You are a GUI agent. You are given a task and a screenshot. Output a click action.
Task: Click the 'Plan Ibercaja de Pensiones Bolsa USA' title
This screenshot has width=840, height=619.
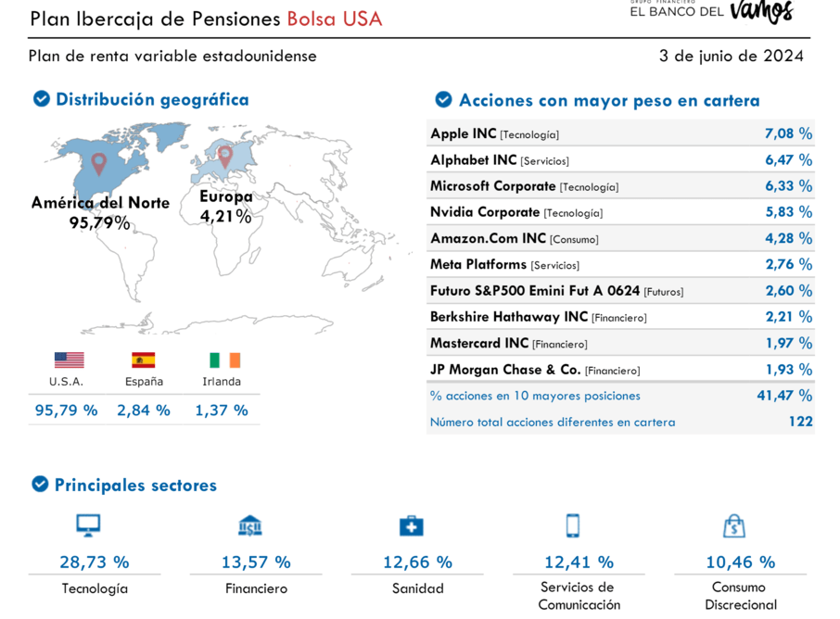(x=206, y=19)
